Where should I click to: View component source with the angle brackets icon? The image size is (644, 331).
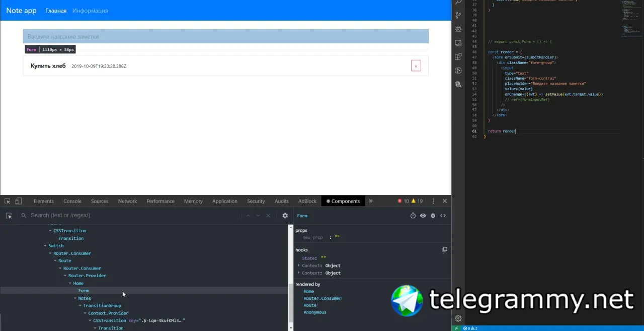[443, 216]
